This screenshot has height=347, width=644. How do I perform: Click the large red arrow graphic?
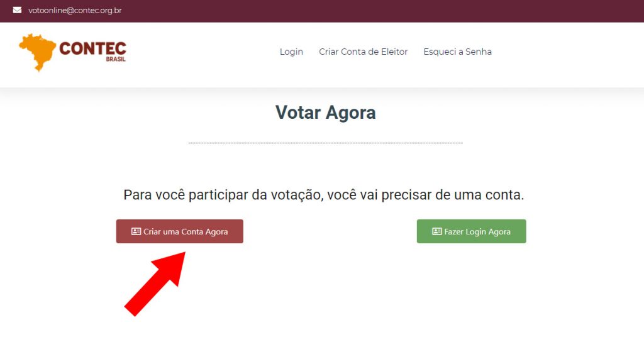coord(157,282)
